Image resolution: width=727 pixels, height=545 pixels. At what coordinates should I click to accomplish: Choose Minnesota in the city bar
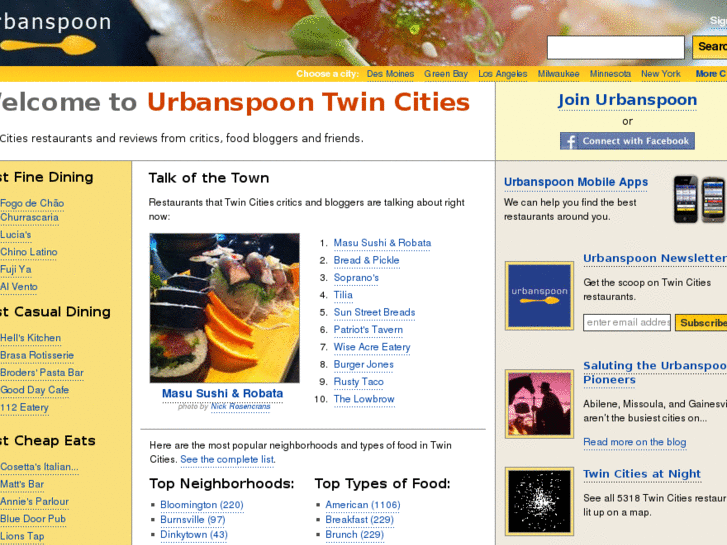(610, 74)
